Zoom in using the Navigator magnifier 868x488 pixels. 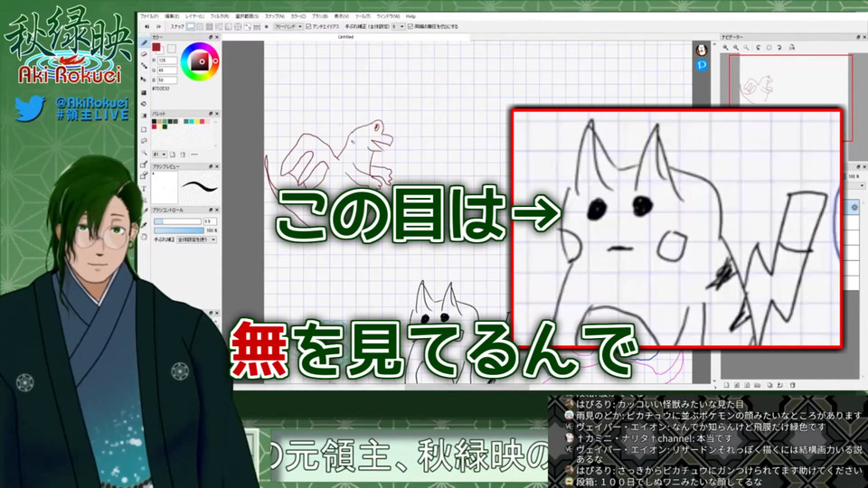[x=726, y=48]
